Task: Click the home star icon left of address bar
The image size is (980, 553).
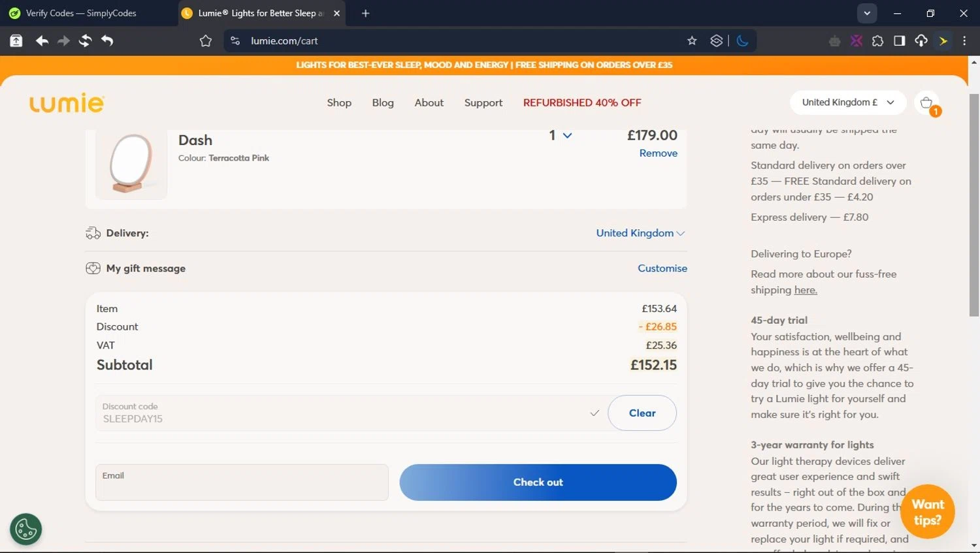Action: click(x=206, y=40)
